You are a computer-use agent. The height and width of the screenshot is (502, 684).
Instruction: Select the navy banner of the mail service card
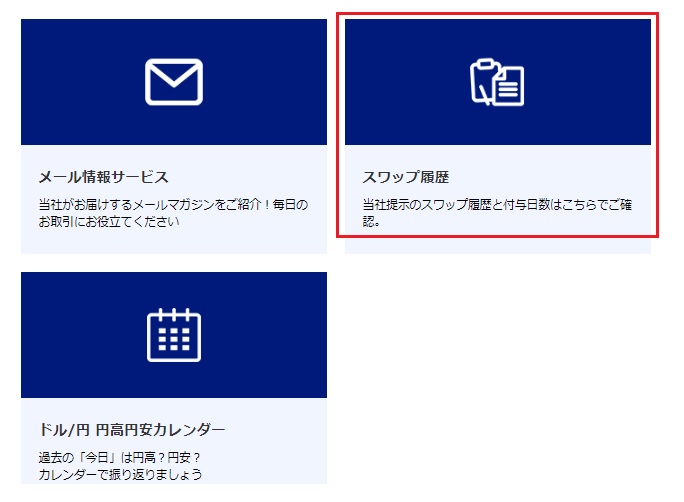(x=174, y=82)
